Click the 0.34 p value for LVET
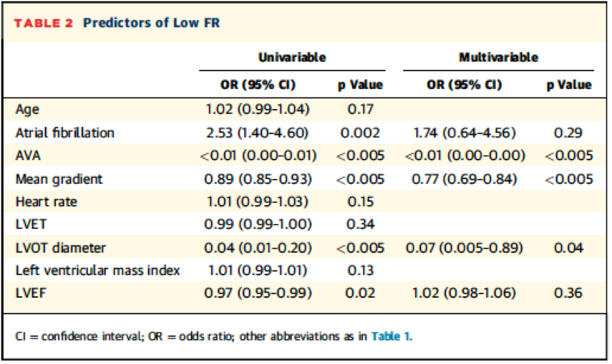The width and height of the screenshot is (612, 364). [x=360, y=224]
